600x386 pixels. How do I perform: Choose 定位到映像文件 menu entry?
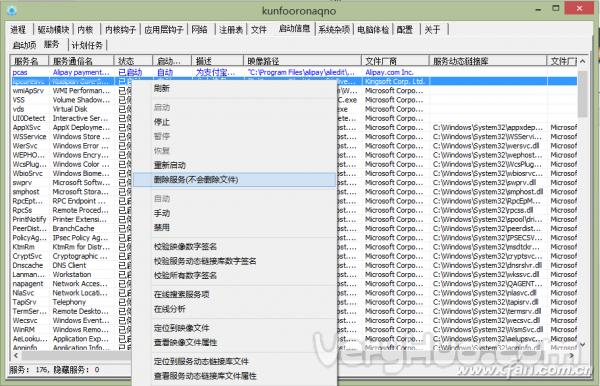(x=234, y=328)
